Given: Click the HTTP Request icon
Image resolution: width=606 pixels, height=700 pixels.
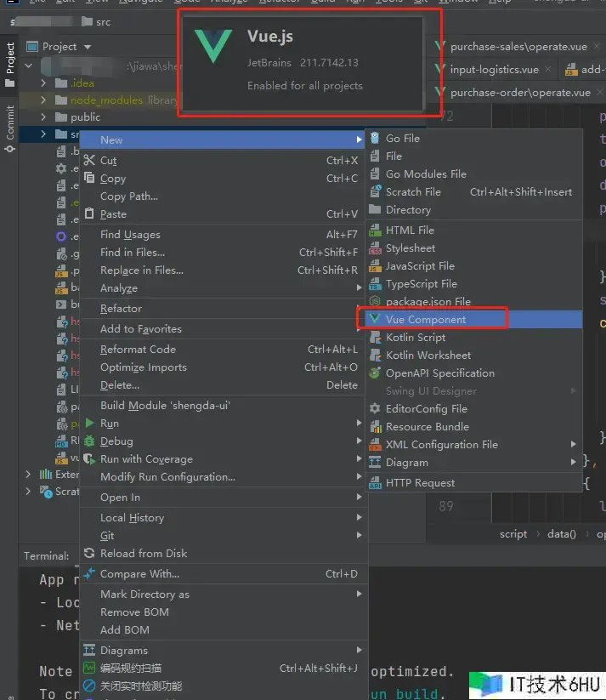Looking at the screenshot, I should pos(375,483).
